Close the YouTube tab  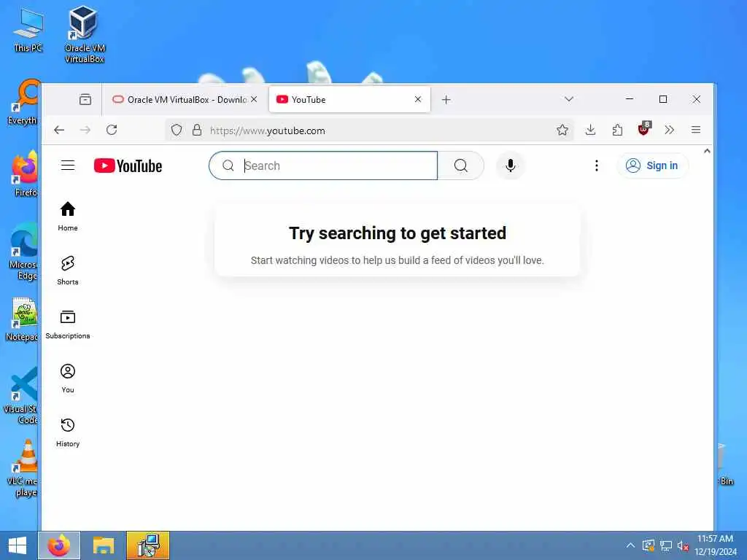(x=418, y=99)
